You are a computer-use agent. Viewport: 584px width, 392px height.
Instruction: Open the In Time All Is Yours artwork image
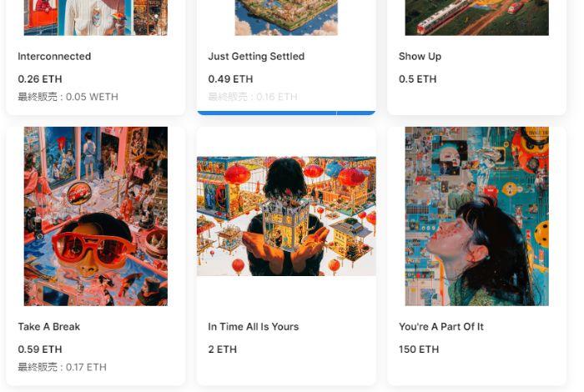tap(286, 216)
